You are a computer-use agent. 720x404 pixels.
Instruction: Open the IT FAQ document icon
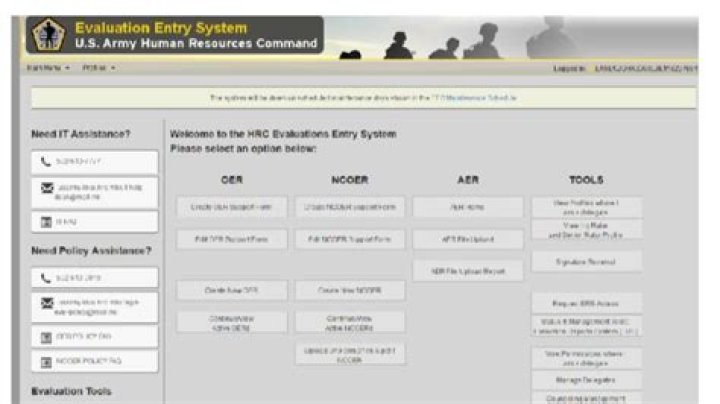point(46,222)
